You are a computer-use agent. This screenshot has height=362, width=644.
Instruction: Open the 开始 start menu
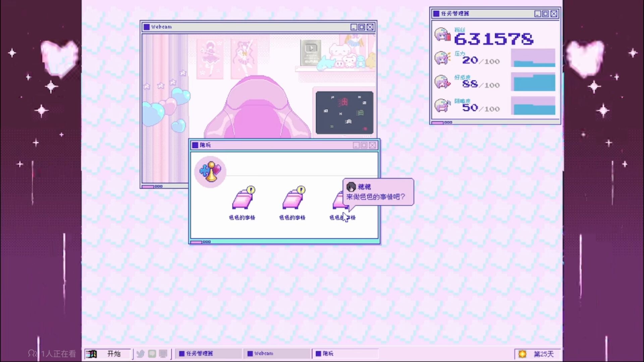[x=107, y=354]
